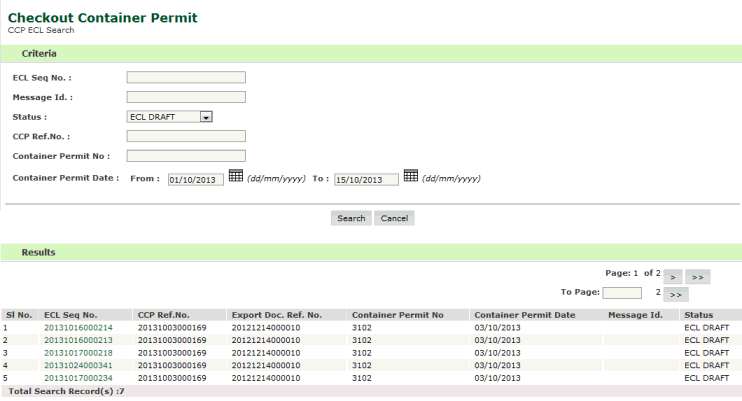This screenshot has width=742, height=401.
Task: Click the To Page number input box
Action: 621,294
